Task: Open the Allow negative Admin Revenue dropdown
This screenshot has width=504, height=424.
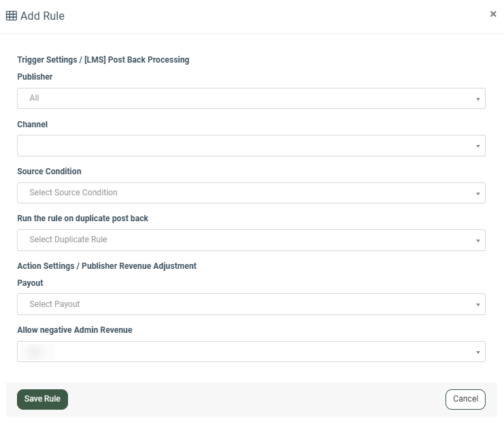Action: tap(245, 351)
